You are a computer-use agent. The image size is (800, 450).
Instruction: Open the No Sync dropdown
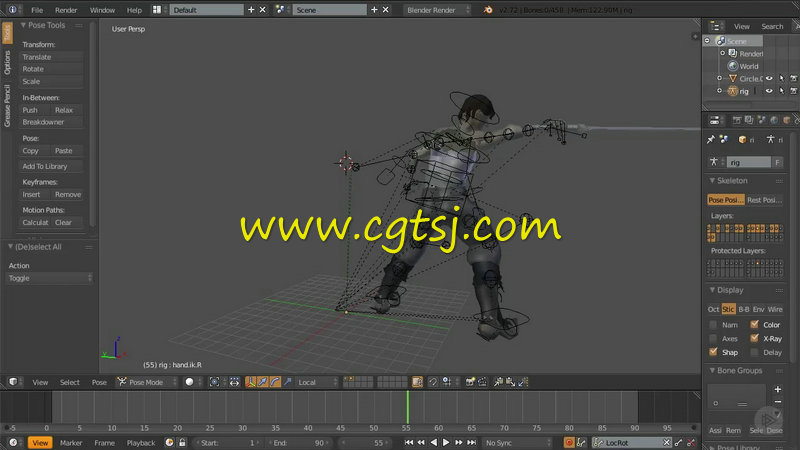517,442
